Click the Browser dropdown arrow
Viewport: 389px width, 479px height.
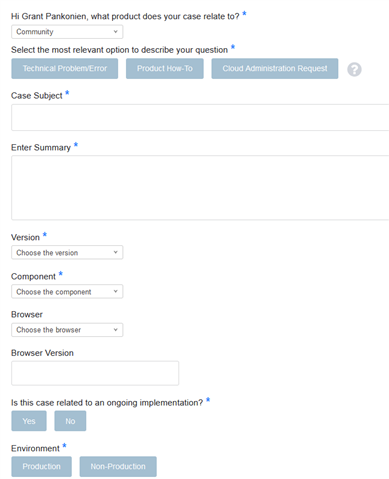pos(115,330)
